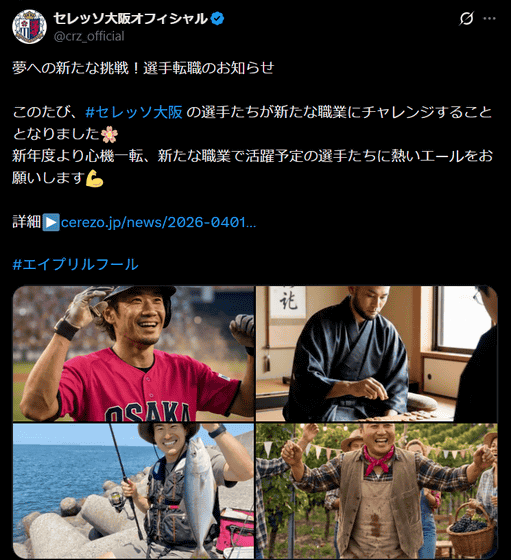Click the blue play arrow emoji

click(x=51, y=222)
